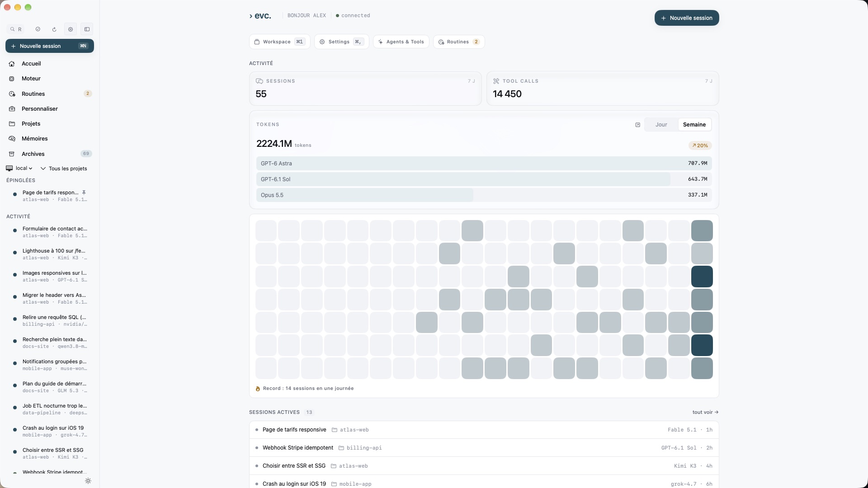
Task: Select Semaine tokens view
Action: (x=694, y=125)
